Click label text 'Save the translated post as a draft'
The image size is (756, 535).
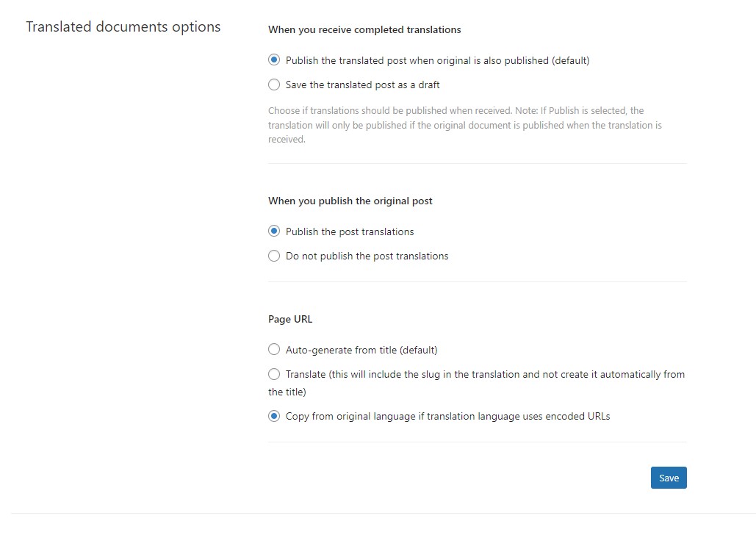click(363, 85)
